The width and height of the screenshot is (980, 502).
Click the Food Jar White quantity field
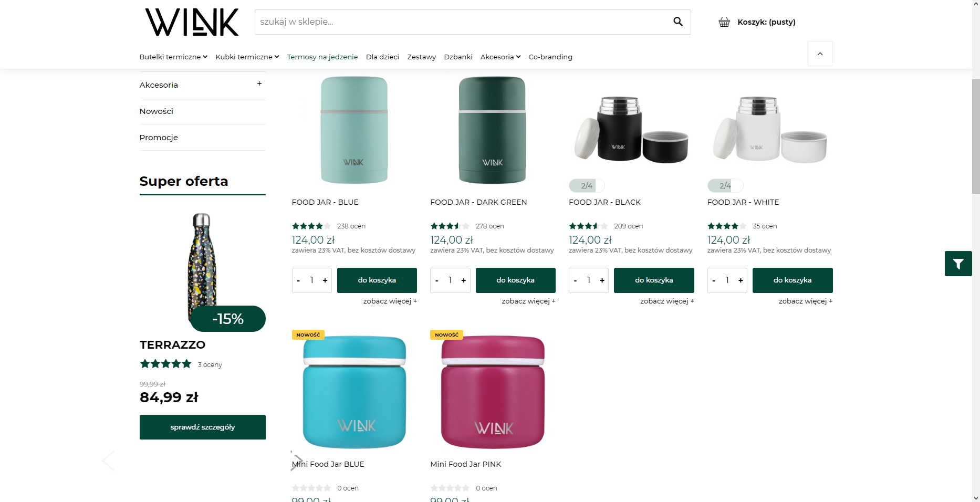727,280
